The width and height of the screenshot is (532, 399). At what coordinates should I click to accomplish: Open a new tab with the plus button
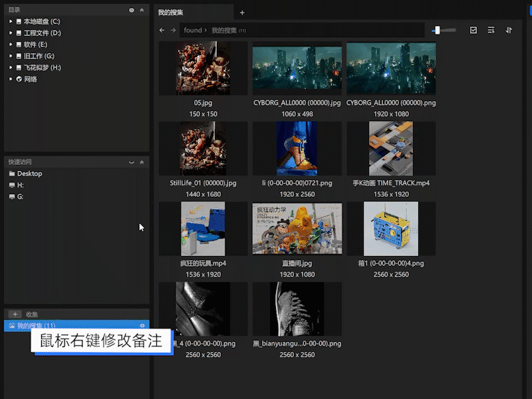tap(242, 13)
